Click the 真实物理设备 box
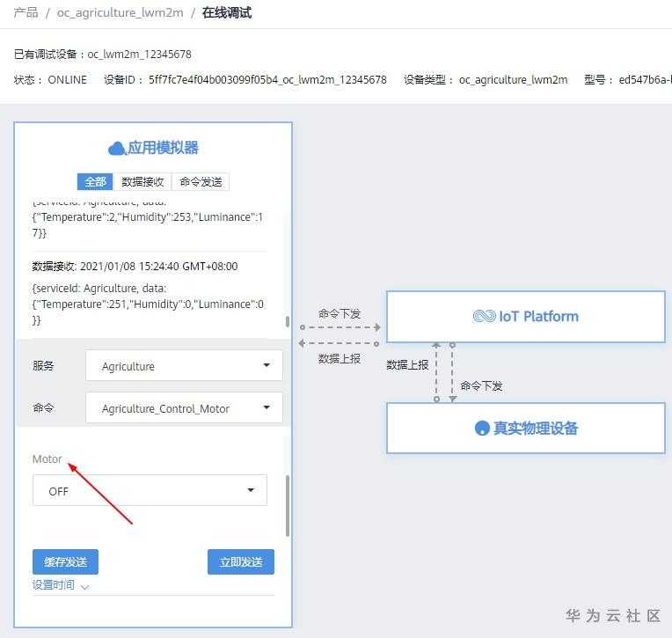The width and height of the screenshot is (672, 638). [526, 428]
